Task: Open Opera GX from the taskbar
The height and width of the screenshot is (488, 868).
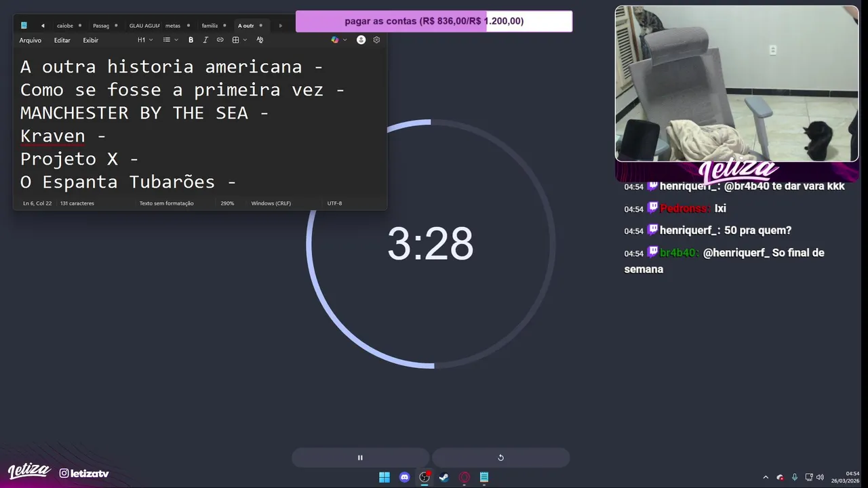Action: 465,477
